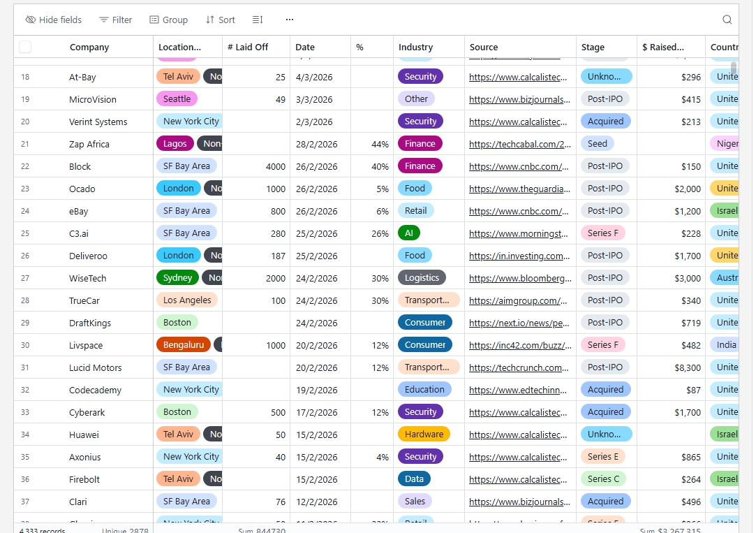
Task: Open Zap Africa's techcabal source link
Action: [x=520, y=144]
